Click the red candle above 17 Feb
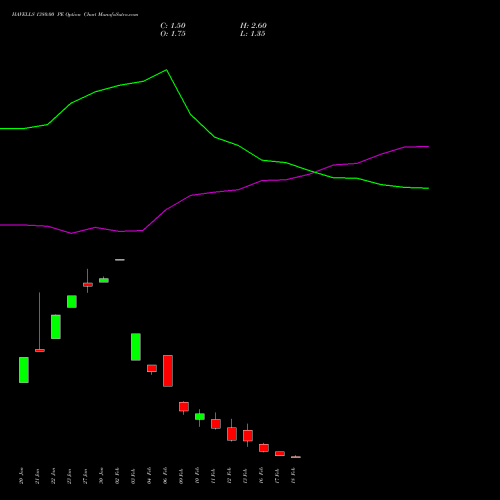The height and width of the screenshot is (500, 500). click(280, 454)
